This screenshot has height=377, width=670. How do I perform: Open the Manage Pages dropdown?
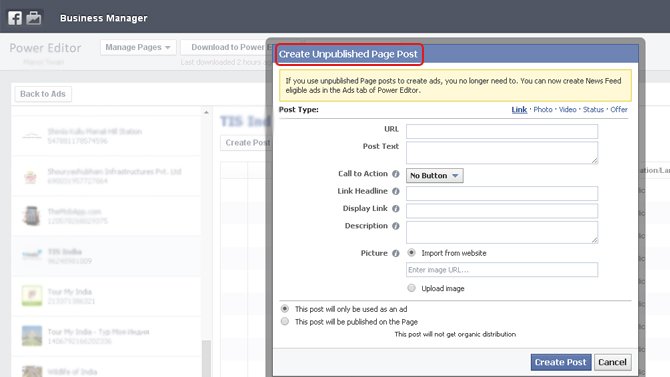(138, 47)
